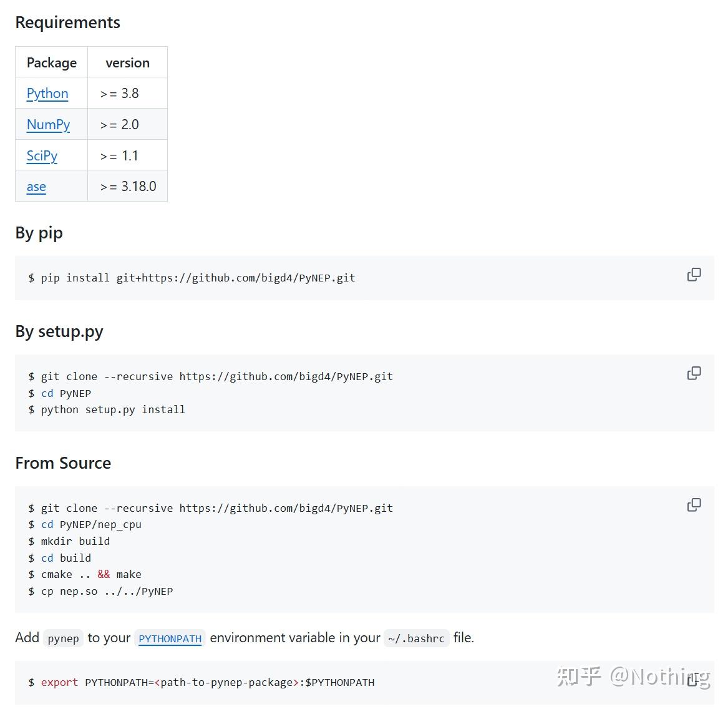
Task: Visit the ase package link
Action: 36,187
